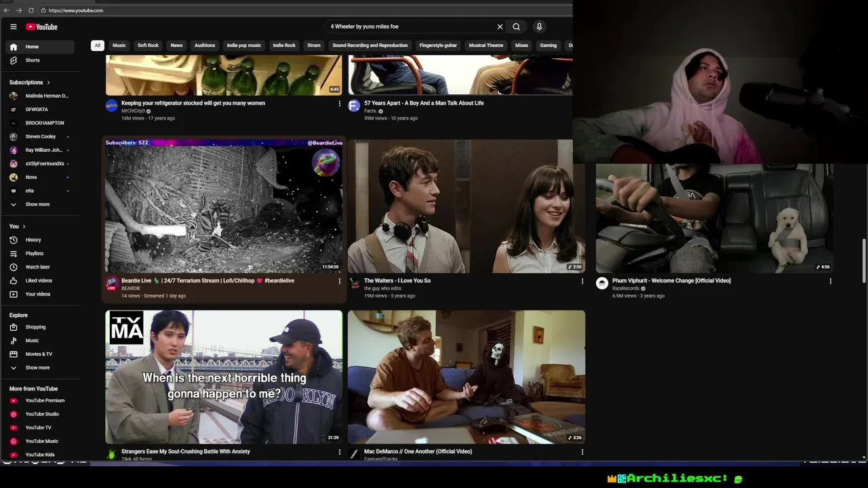This screenshot has height=488, width=868.
Task: Open Shorts in sidebar
Action: pyautogui.click(x=40, y=60)
